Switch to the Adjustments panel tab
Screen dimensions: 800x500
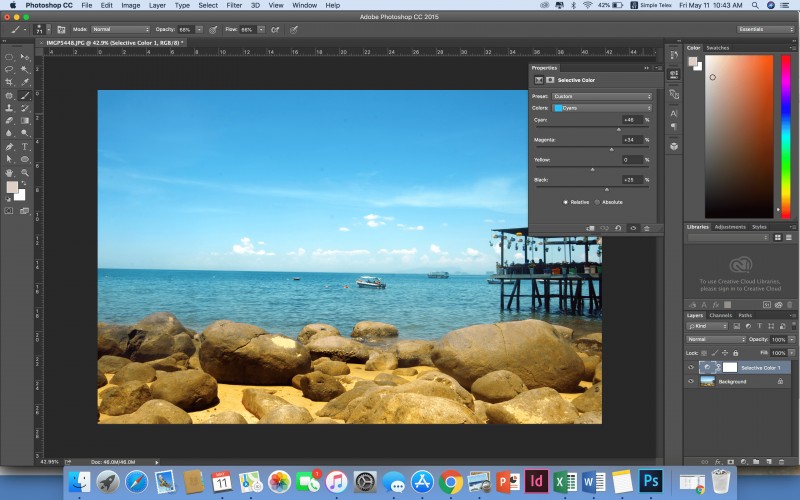point(729,227)
